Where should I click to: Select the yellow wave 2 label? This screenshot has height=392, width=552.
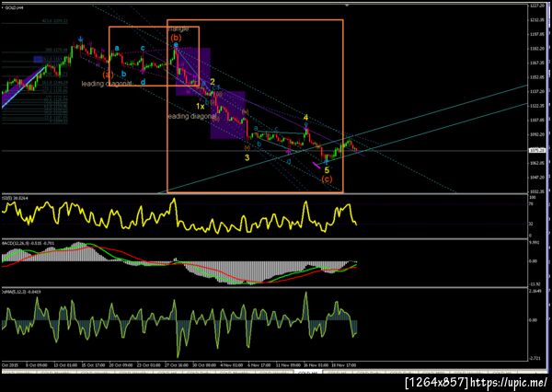pyautogui.click(x=213, y=82)
